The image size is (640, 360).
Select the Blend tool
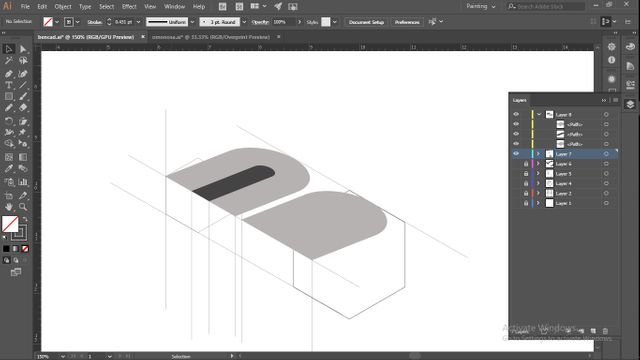pyautogui.click(x=23, y=169)
